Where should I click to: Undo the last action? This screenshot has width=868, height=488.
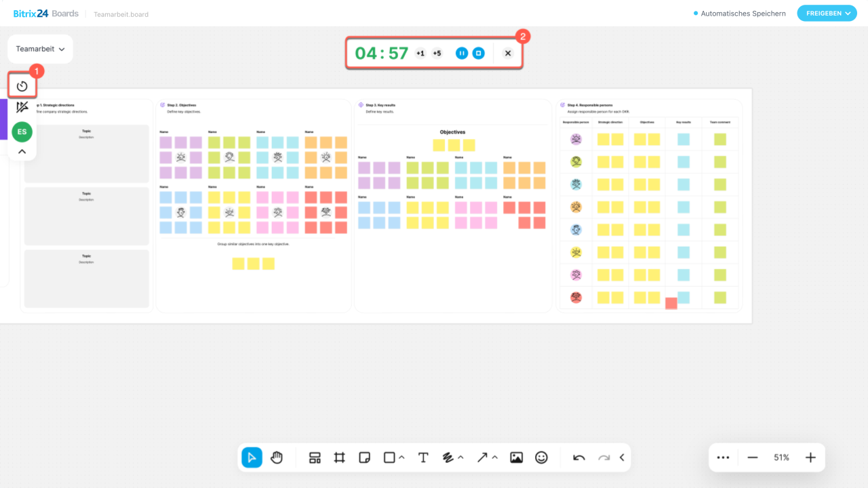tap(579, 457)
